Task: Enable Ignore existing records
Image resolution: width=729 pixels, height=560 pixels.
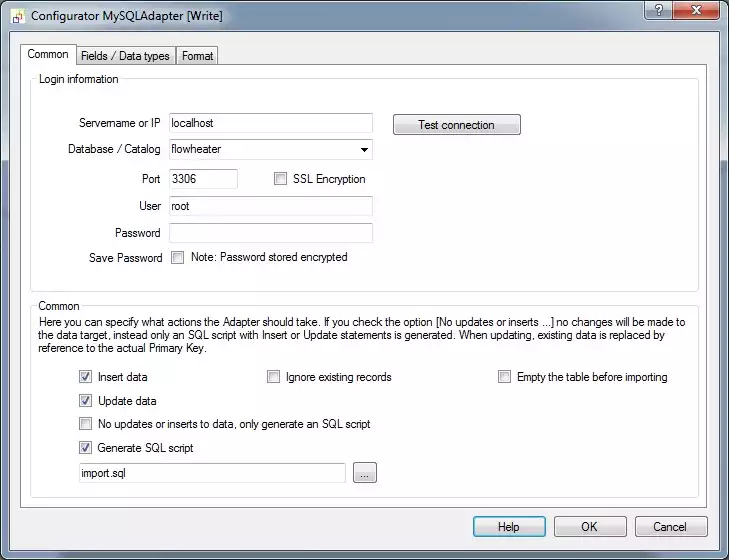Action: point(274,378)
